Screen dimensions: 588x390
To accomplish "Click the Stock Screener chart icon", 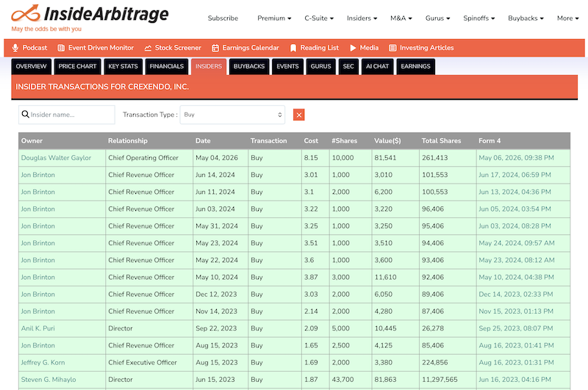I will [148, 48].
